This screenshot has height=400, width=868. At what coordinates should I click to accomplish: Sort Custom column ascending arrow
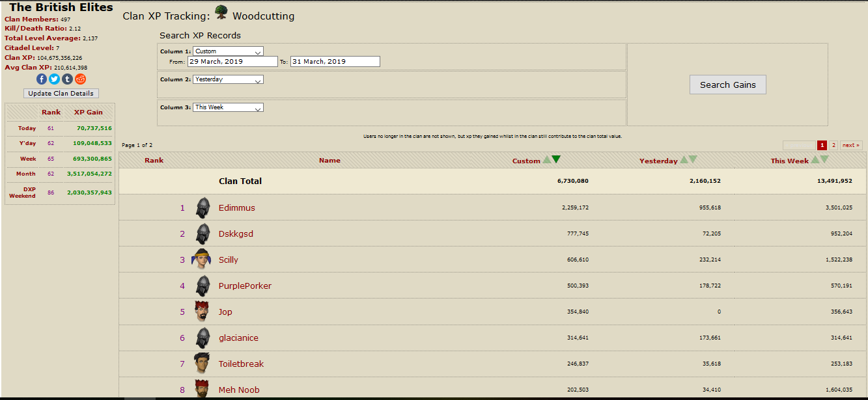click(x=547, y=160)
